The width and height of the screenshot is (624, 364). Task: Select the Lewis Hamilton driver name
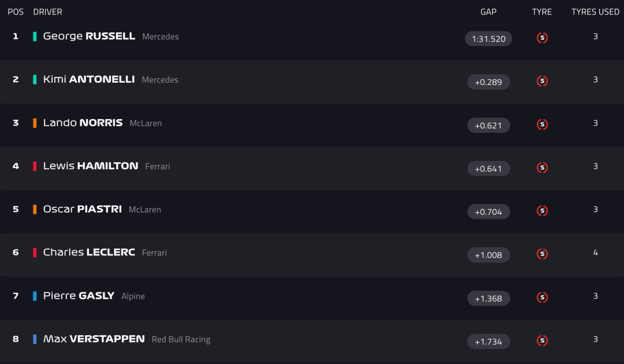tap(91, 166)
